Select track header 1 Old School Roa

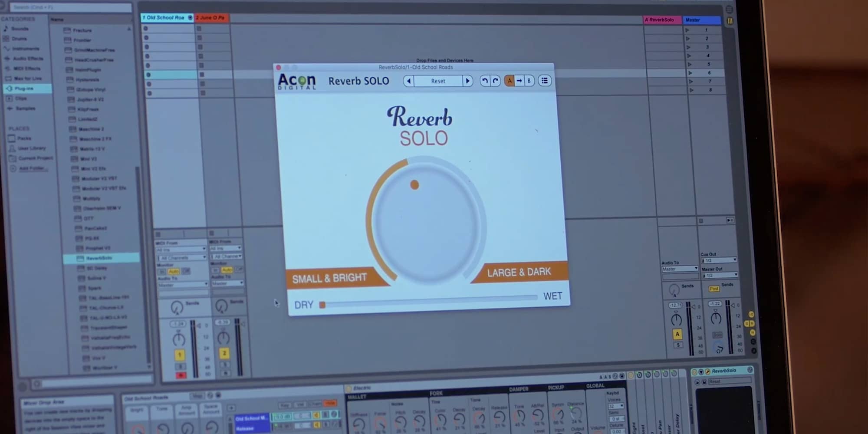tap(167, 18)
